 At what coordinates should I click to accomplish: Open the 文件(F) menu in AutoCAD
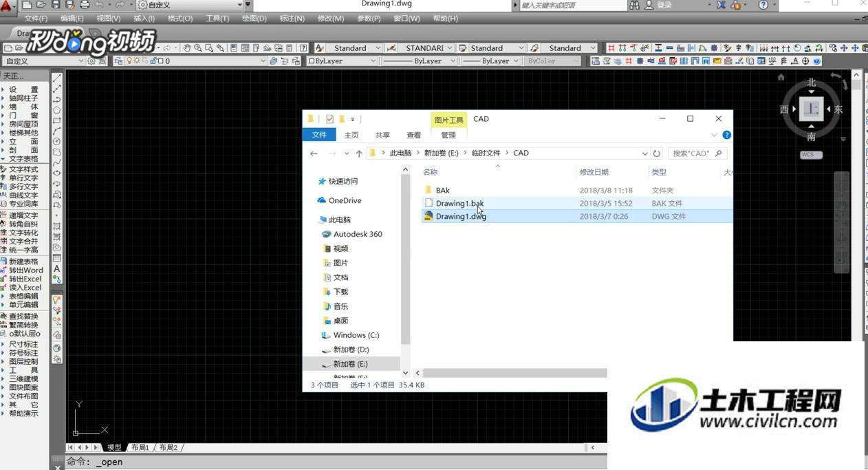pos(36,19)
